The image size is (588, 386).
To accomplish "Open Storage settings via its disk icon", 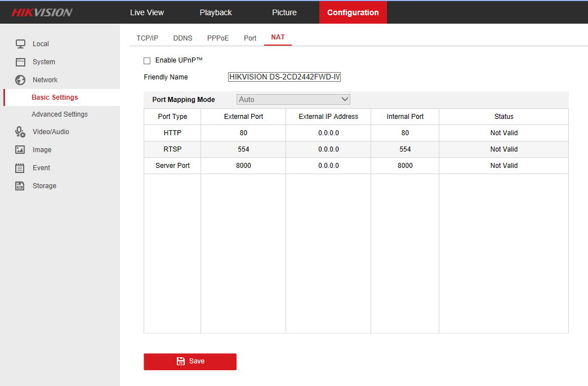I will coord(21,185).
